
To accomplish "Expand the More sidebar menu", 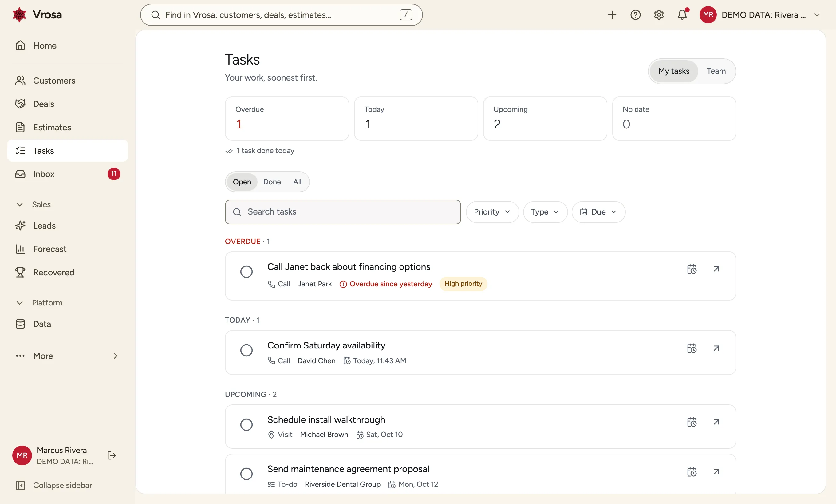I will tap(68, 356).
